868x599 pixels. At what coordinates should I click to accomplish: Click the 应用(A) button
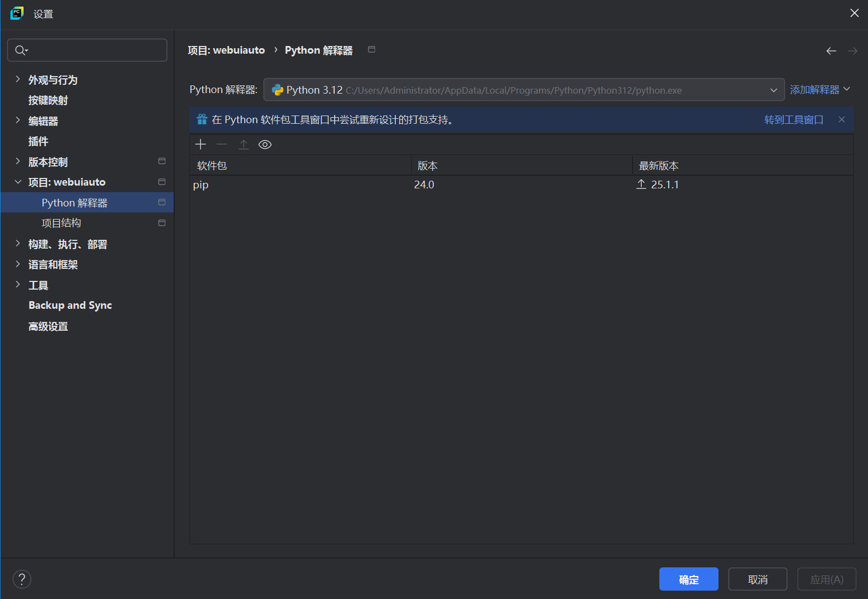click(x=827, y=579)
